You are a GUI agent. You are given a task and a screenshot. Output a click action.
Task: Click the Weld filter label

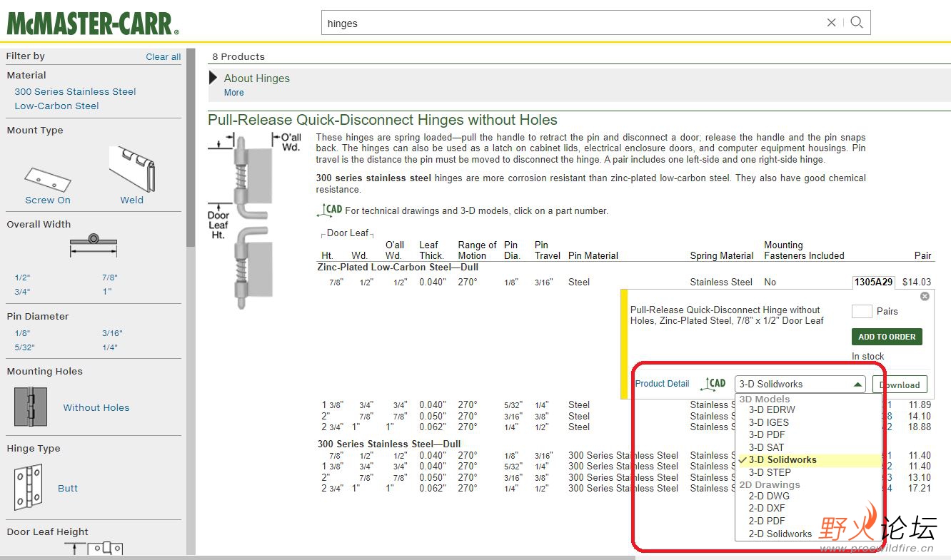[132, 200]
